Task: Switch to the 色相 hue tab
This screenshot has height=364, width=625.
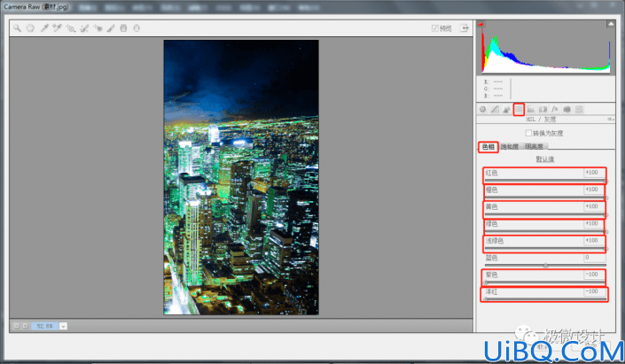Action: 488,146
